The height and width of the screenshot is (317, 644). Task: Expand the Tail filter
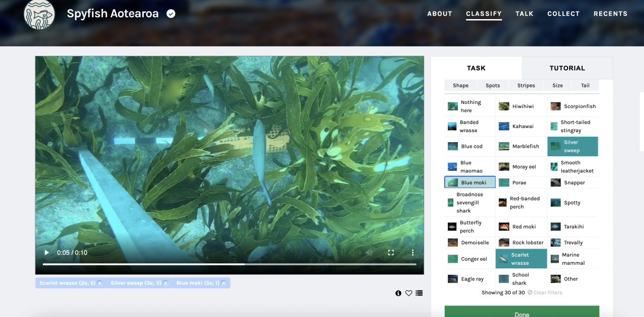pyautogui.click(x=585, y=85)
